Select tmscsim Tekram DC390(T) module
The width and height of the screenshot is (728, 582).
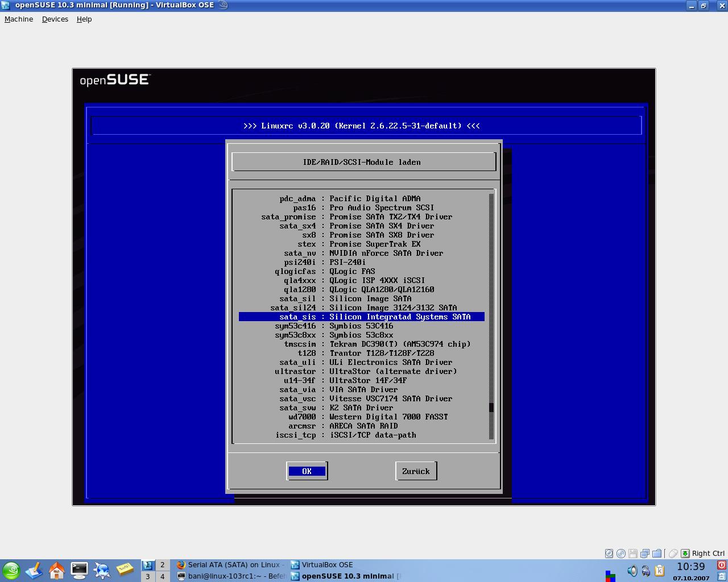[x=362, y=344]
